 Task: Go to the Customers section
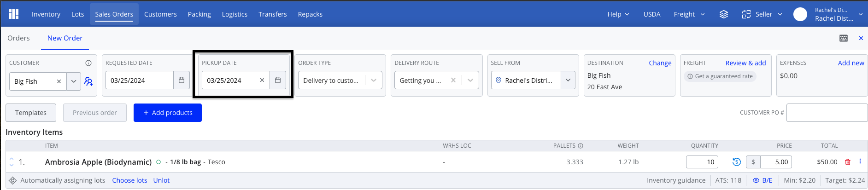pos(160,14)
